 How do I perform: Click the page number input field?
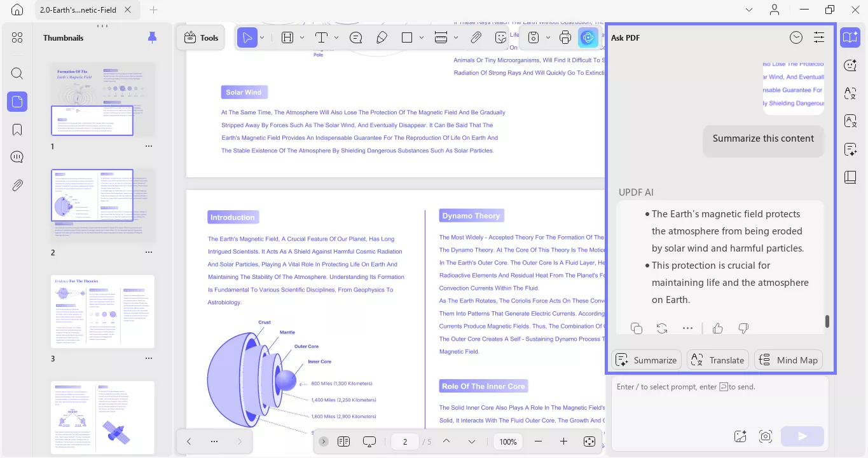click(405, 441)
